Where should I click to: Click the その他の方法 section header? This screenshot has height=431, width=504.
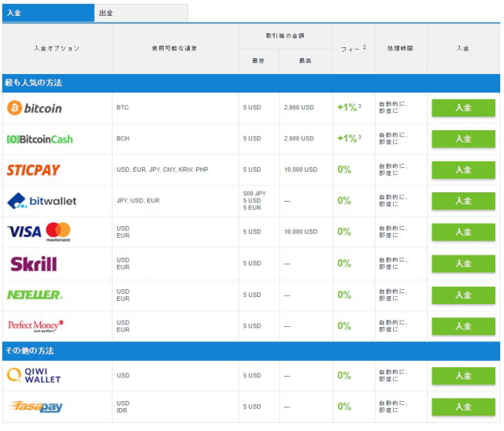click(251, 351)
